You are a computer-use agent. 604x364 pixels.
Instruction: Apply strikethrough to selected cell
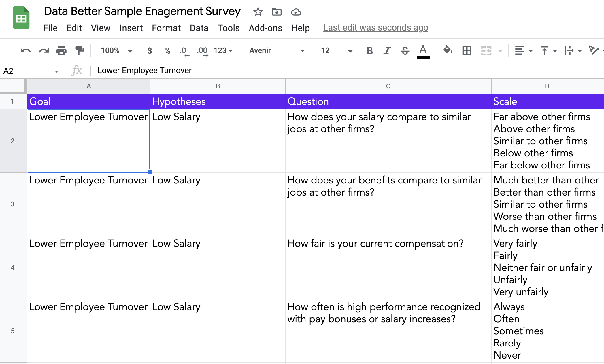tap(405, 50)
